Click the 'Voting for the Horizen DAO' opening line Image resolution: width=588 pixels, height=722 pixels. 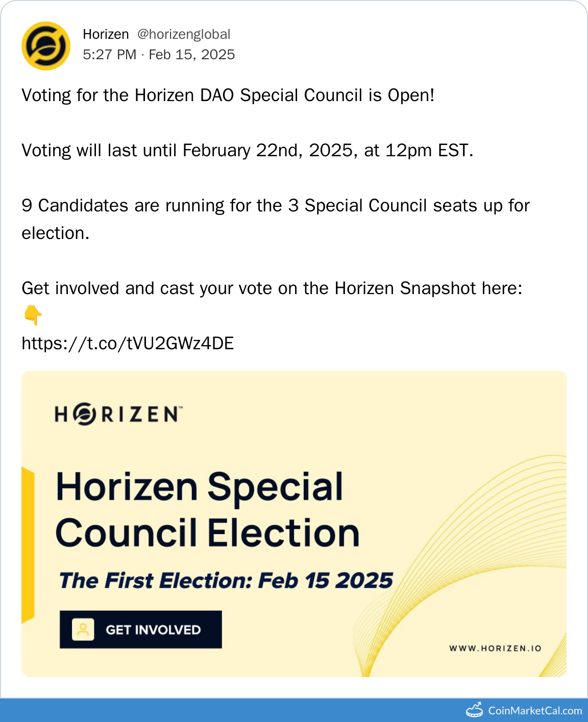point(228,95)
